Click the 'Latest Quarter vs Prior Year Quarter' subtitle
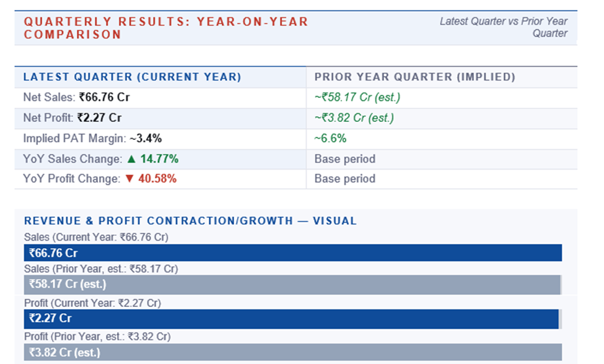Screen dimensions: 604x364 click(x=503, y=27)
